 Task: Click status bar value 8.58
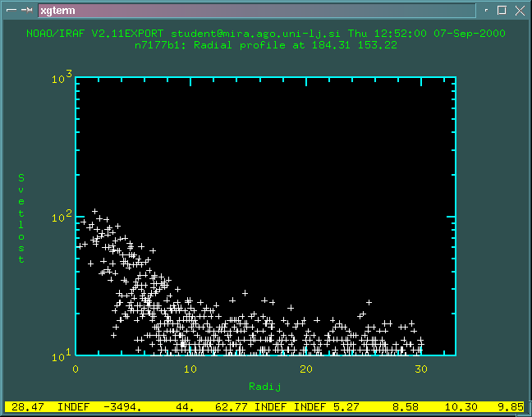pyautogui.click(x=406, y=406)
